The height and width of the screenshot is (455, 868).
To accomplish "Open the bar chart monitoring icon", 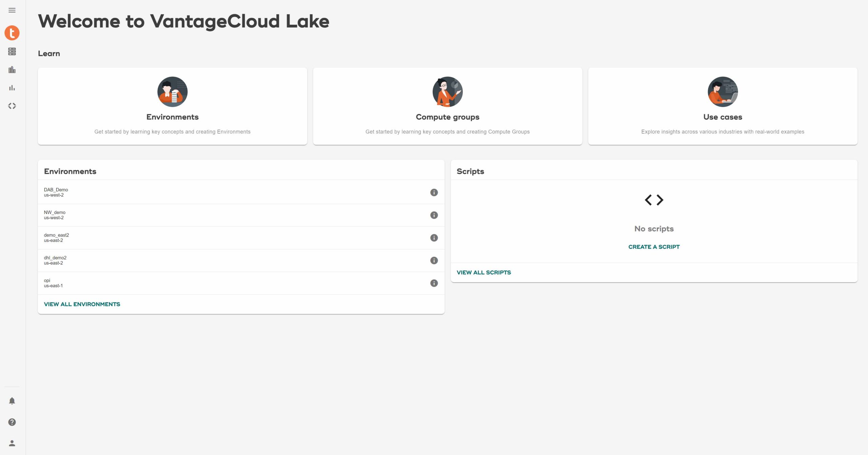I will pyautogui.click(x=12, y=88).
